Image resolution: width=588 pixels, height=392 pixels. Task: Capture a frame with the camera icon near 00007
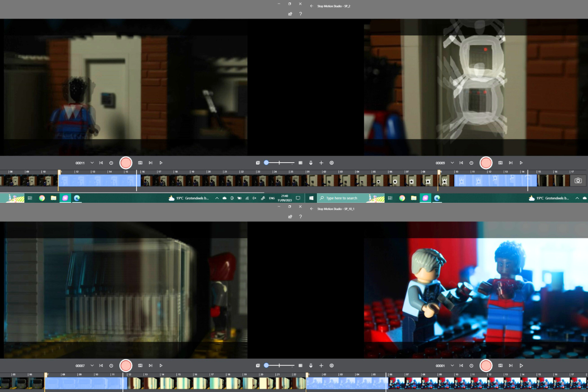pyautogui.click(x=140, y=366)
